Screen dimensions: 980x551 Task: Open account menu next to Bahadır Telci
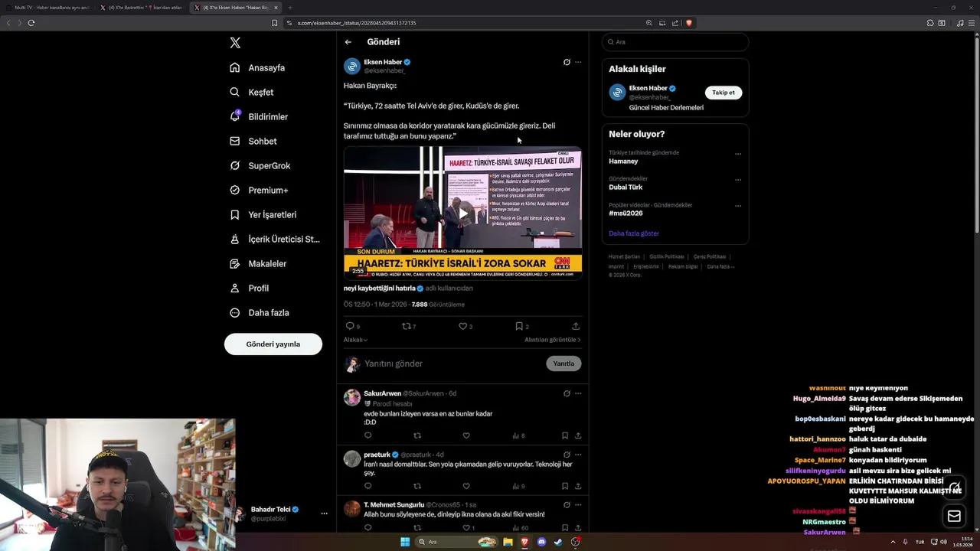click(x=325, y=514)
